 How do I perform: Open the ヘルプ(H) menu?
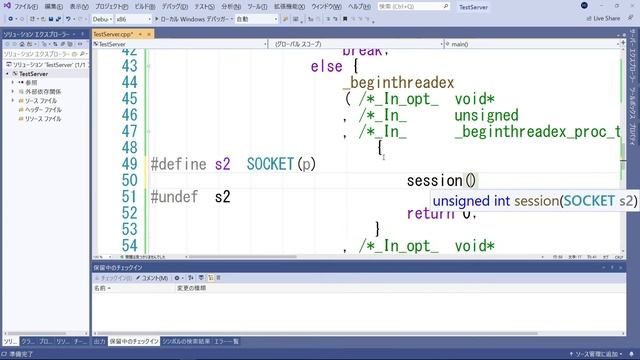pos(360,7)
